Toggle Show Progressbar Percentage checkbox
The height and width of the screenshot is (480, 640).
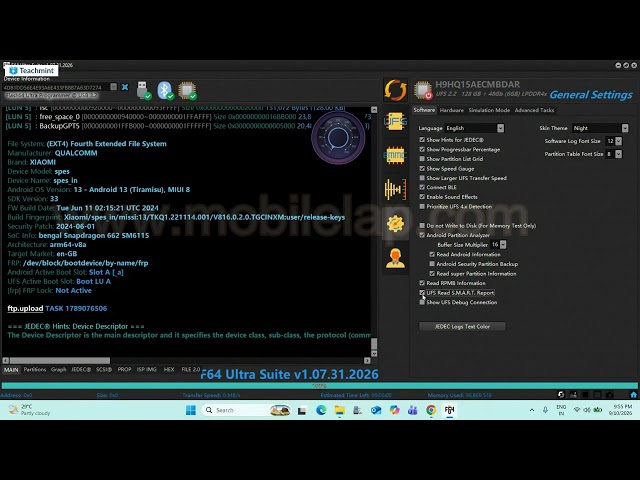(x=422, y=149)
